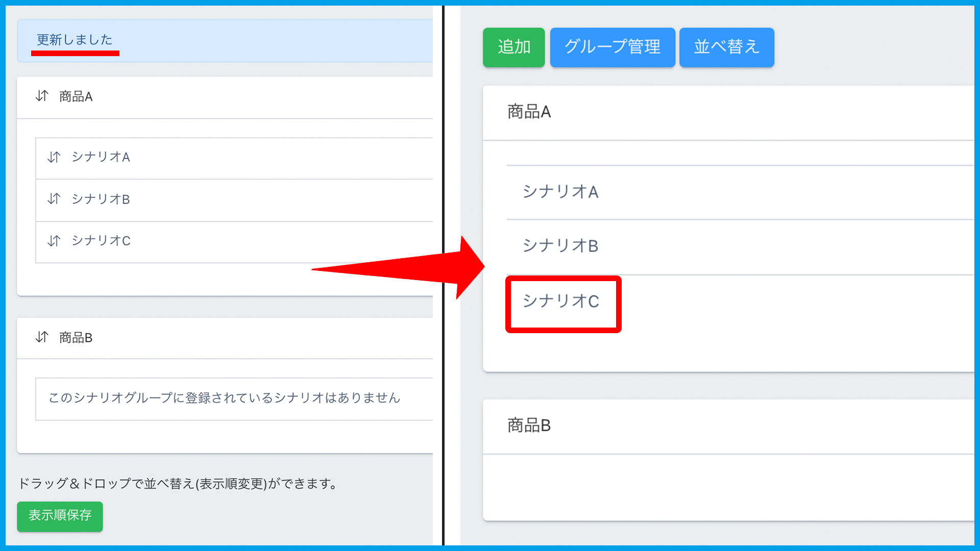Select シナリオA in the right list

click(x=560, y=192)
